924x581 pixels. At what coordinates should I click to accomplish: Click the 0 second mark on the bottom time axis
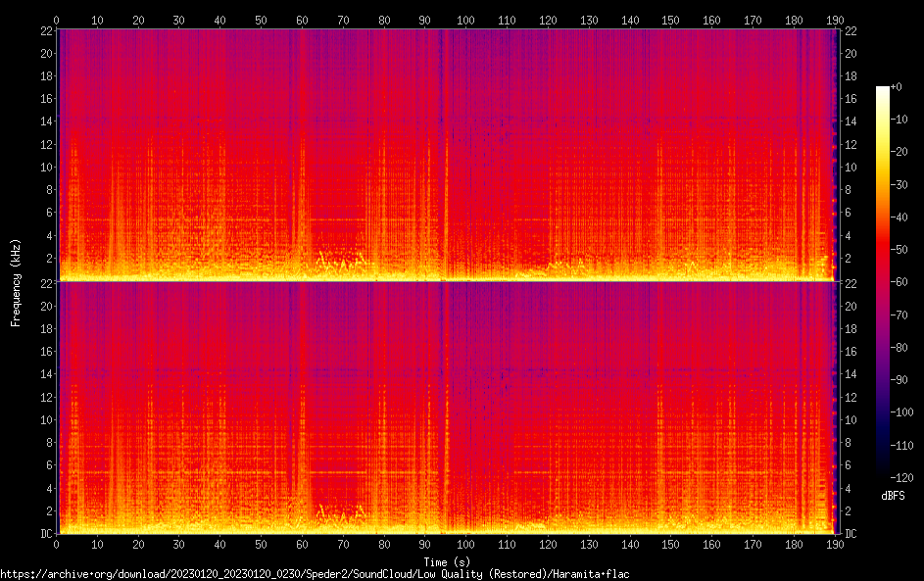[57, 544]
